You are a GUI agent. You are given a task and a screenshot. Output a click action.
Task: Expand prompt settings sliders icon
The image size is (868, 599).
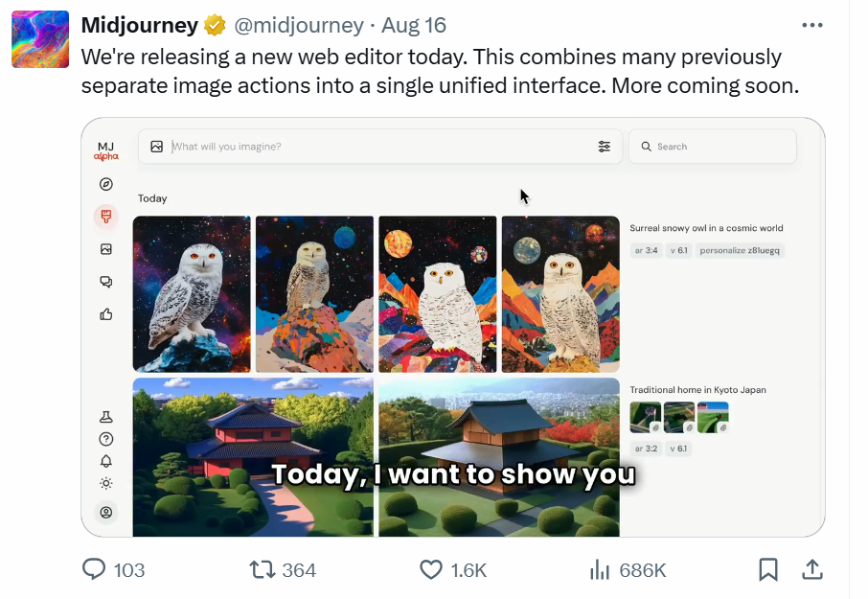click(605, 147)
